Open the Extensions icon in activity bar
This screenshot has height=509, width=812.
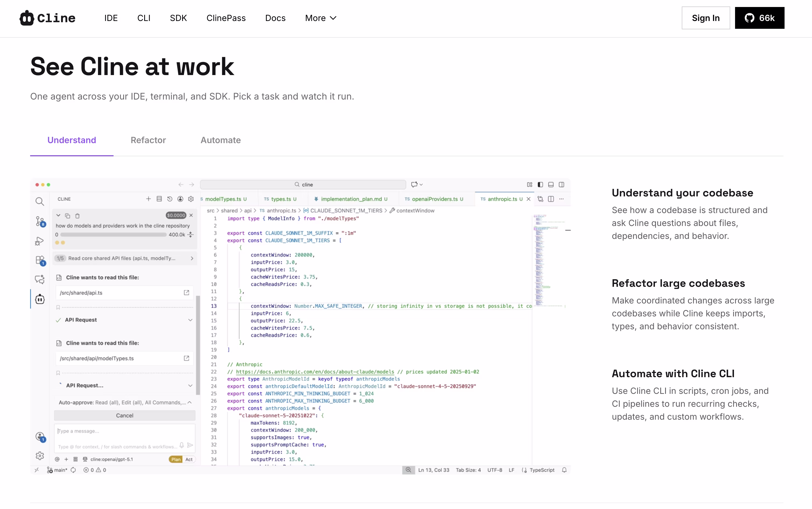40,261
